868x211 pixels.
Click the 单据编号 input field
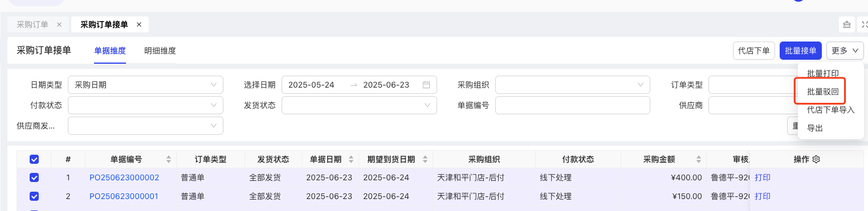click(x=573, y=105)
